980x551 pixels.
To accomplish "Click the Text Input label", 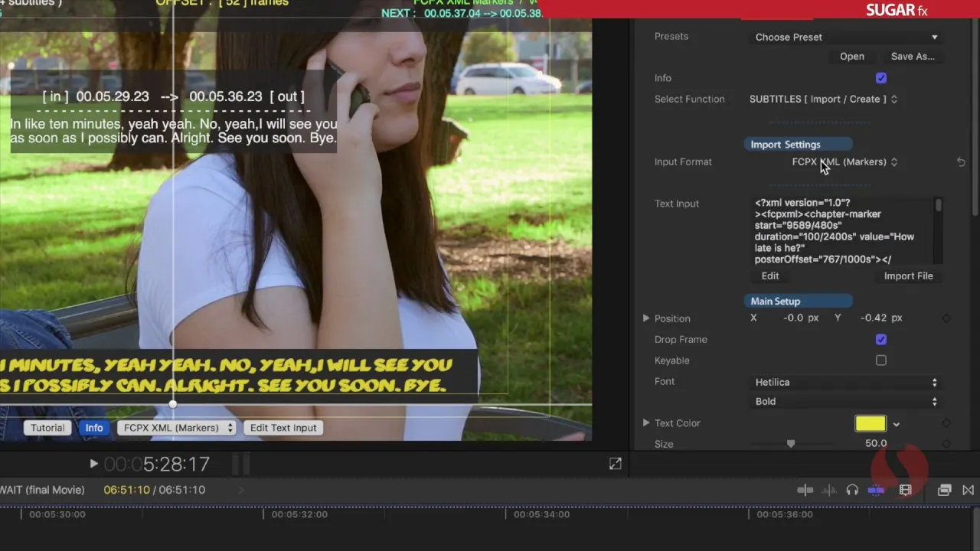I will [x=677, y=204].
